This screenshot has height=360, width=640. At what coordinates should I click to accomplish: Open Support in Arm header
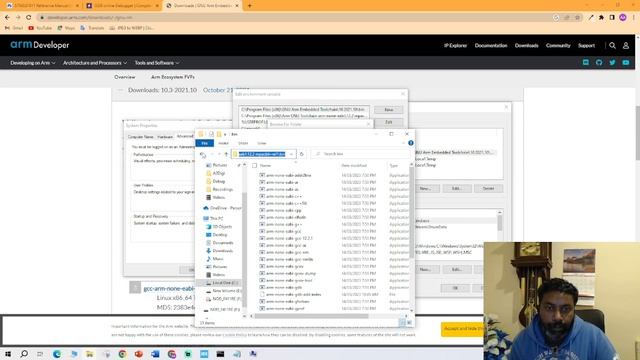tap(586, 46)
